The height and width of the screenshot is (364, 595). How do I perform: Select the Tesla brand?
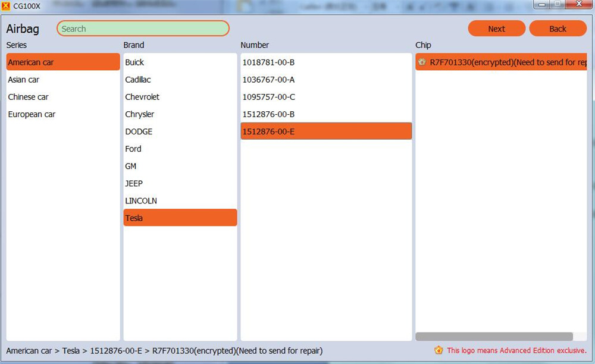tap(180, 218)
